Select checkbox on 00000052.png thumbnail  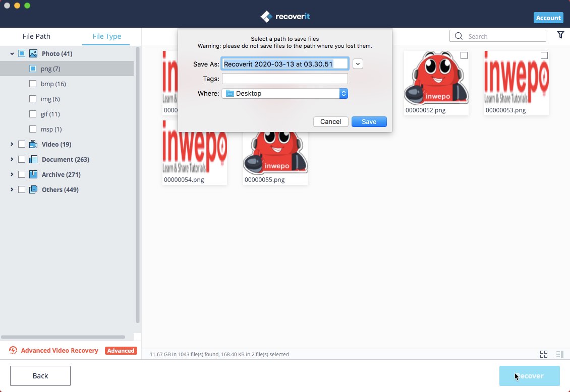[464, 55]
